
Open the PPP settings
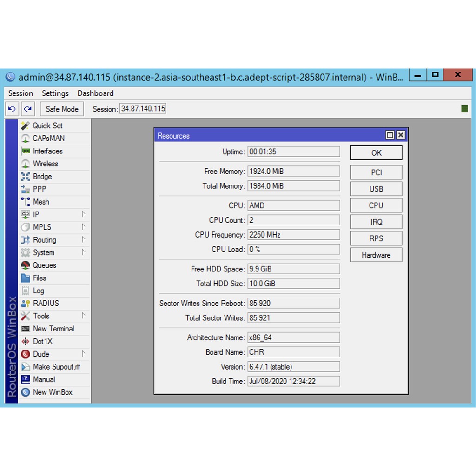[x=40, y=189]
